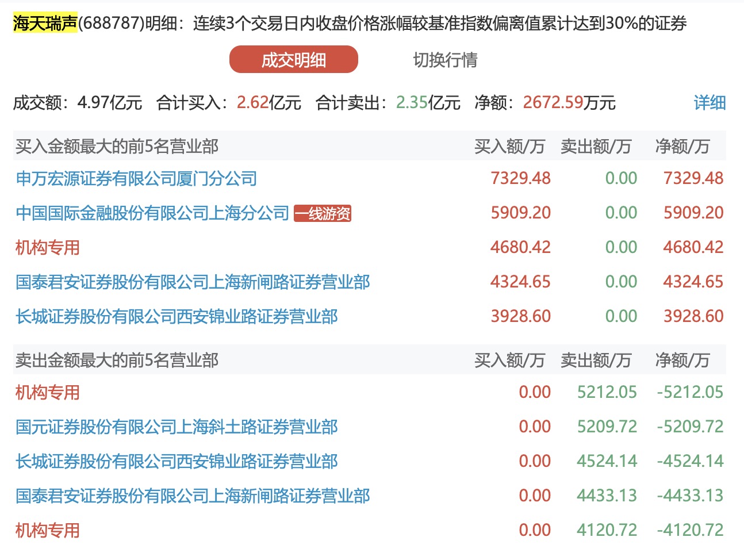Select the buy amount 3928.60
Viewport: 744px width, 560px height.
tap(520, 316)
